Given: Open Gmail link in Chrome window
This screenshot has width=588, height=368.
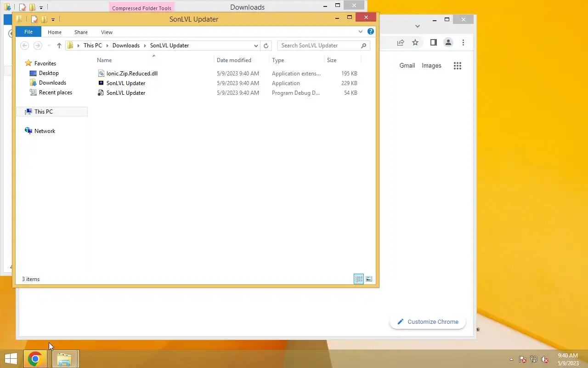Looking at the screenshot, I should (x=407, y=65).
